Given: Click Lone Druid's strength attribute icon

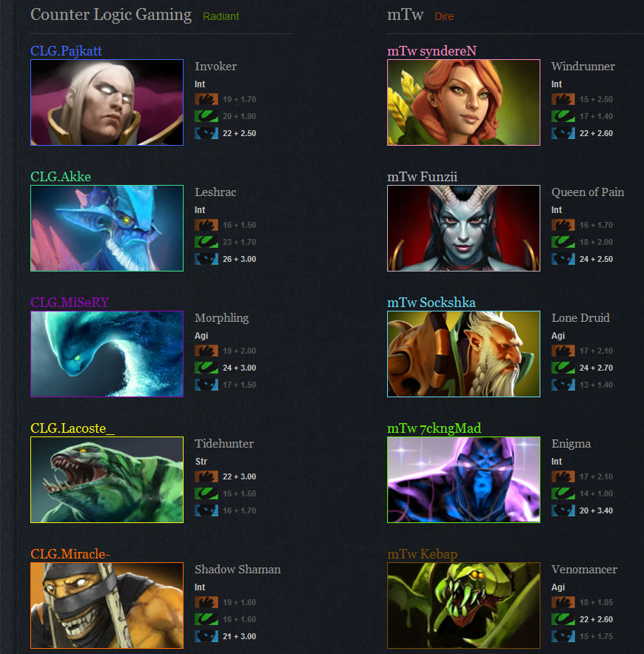Looking at the screenshot, I should (563, 351).
